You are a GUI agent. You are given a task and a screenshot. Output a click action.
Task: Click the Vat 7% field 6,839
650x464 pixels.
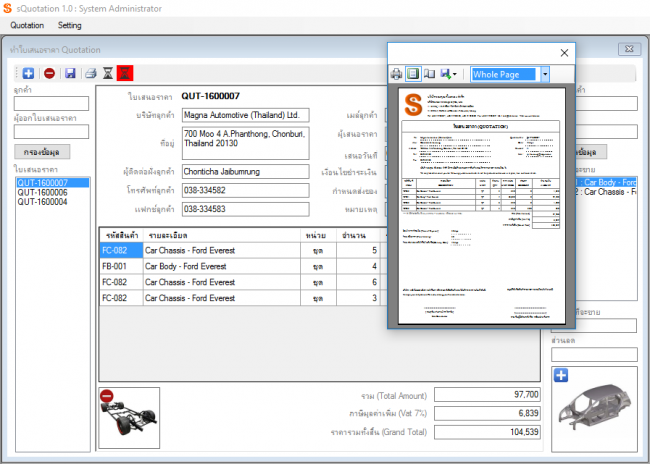point(487,413)
